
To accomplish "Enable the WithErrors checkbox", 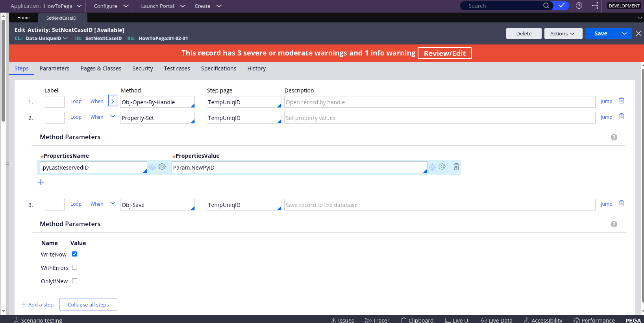I will pos(75,268).
